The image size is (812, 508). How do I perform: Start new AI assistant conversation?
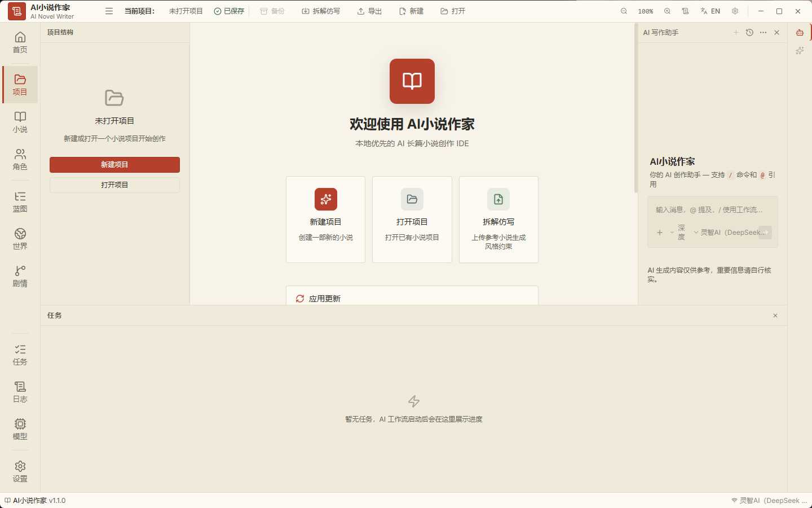click(x=736, y=33)
